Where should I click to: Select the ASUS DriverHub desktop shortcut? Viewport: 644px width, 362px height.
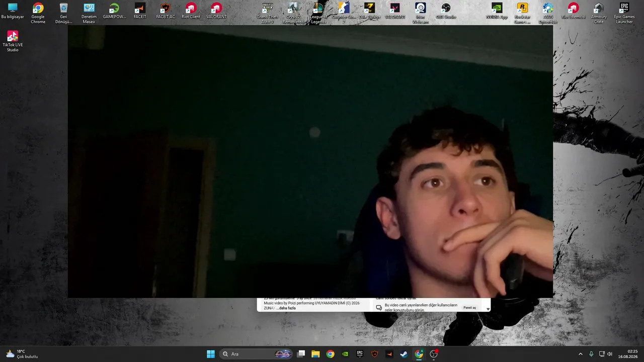[548, 13]
